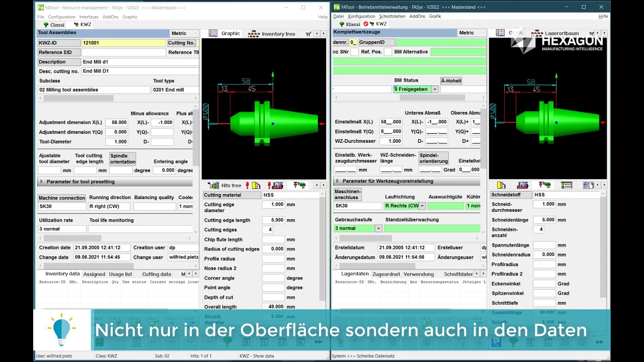
Task: Click the Komplettwerkzeuge header
Action: [394, 32]
